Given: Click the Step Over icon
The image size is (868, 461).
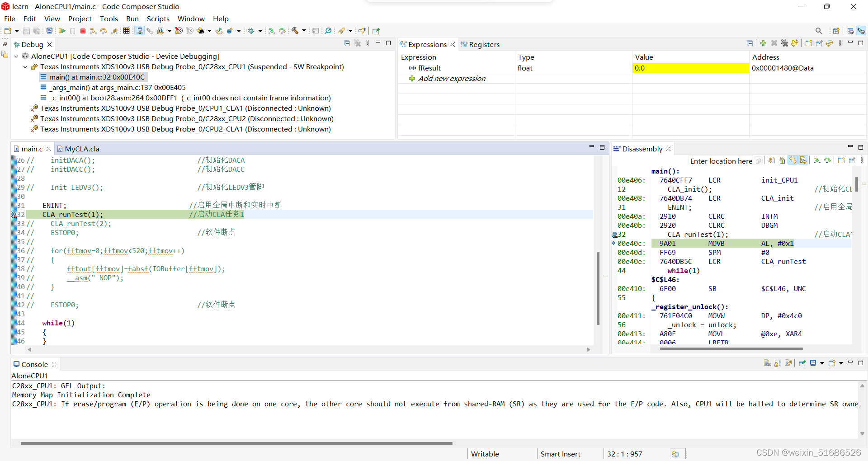Looking at the screenshot, I should point(104,31).
